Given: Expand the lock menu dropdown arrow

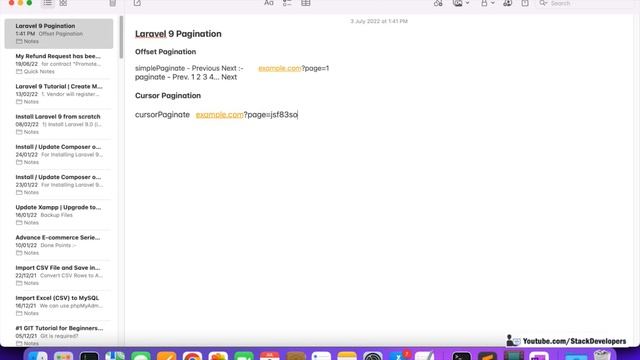Looking at the screenshot, I should 493,3.
